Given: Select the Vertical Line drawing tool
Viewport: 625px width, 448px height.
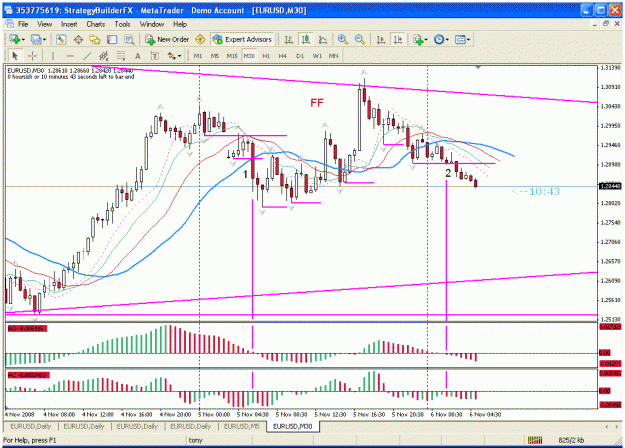Looking at the screenshot, I should pyautogui.click(x=53, y=56).
